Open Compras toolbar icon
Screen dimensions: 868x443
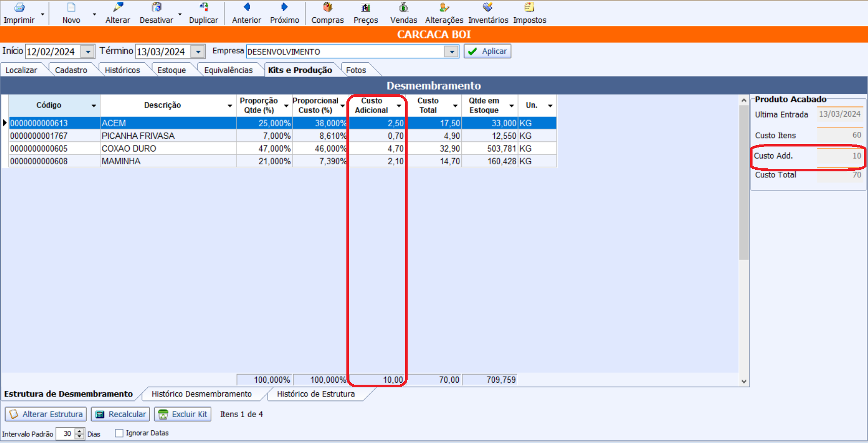tap(328, 8)
